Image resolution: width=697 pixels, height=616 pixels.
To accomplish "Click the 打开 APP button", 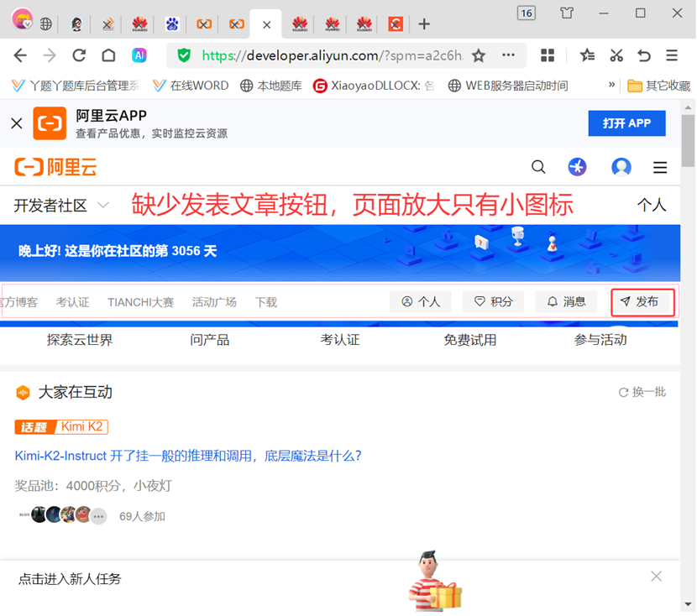I will pyautogui.click(x=626, y=123).
